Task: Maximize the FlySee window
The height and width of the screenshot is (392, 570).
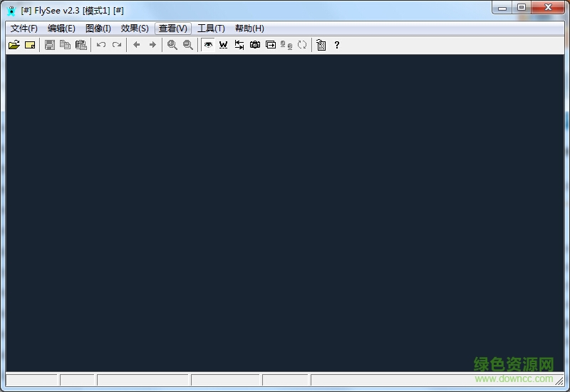Action: [x=522, y=7]
